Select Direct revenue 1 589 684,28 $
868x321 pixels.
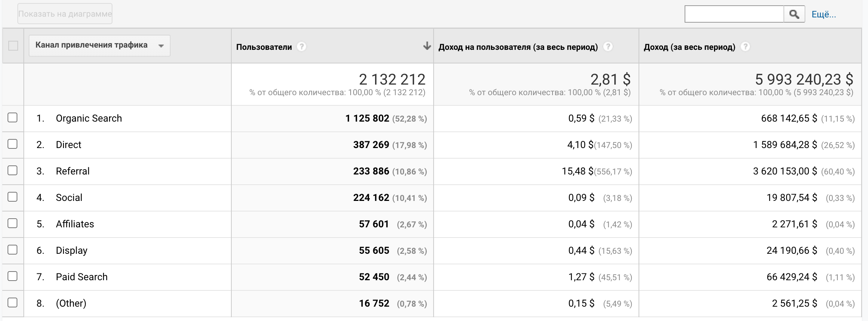click(785, 145)
